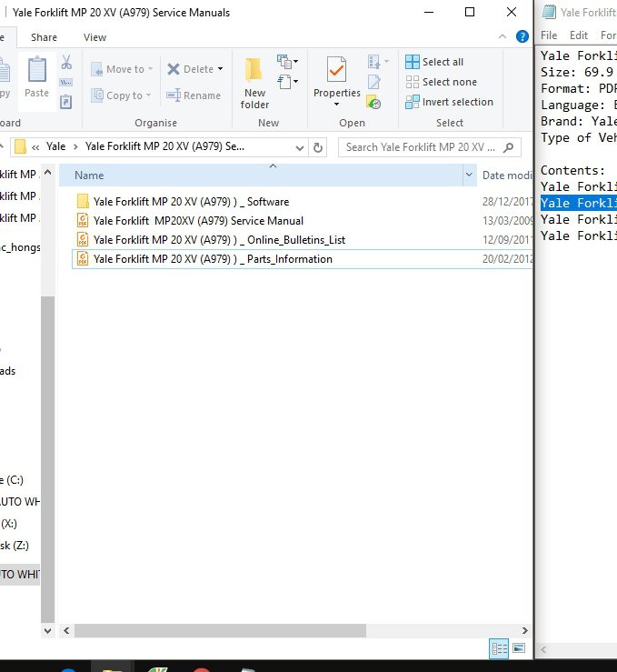Image resolution: width=617 pixels, height=672 pixels.
Task: Click the Open icon in ribbon
Action: tap(378, 62)
